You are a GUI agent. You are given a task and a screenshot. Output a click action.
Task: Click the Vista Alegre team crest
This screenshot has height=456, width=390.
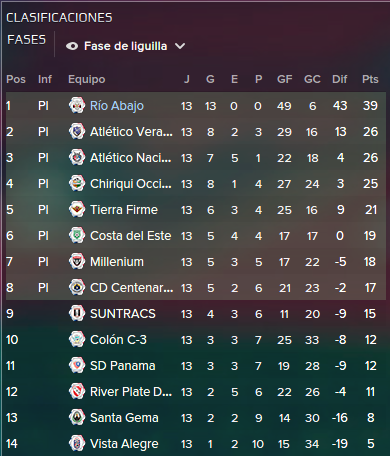coord(77,443)
